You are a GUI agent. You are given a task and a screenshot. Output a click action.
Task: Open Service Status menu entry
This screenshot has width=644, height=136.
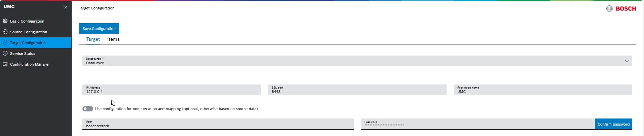(23, 54)
